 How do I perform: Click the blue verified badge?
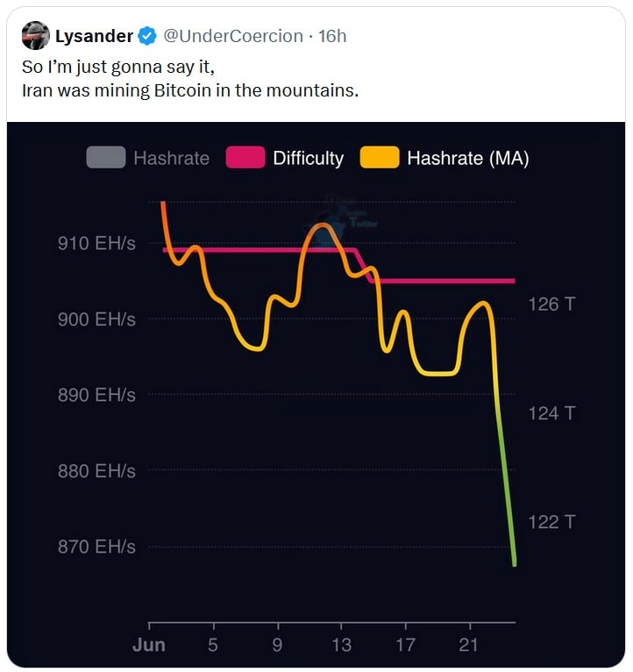[147, 36]
